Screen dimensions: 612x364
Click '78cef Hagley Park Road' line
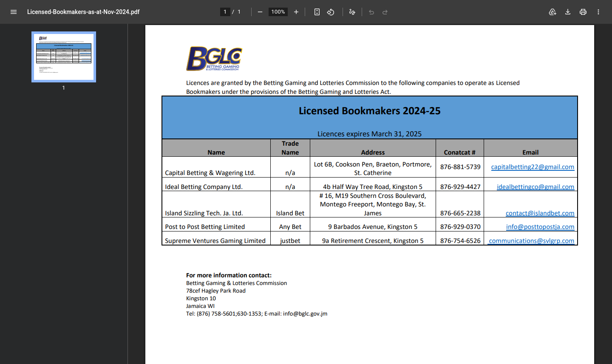pos(216,291)
